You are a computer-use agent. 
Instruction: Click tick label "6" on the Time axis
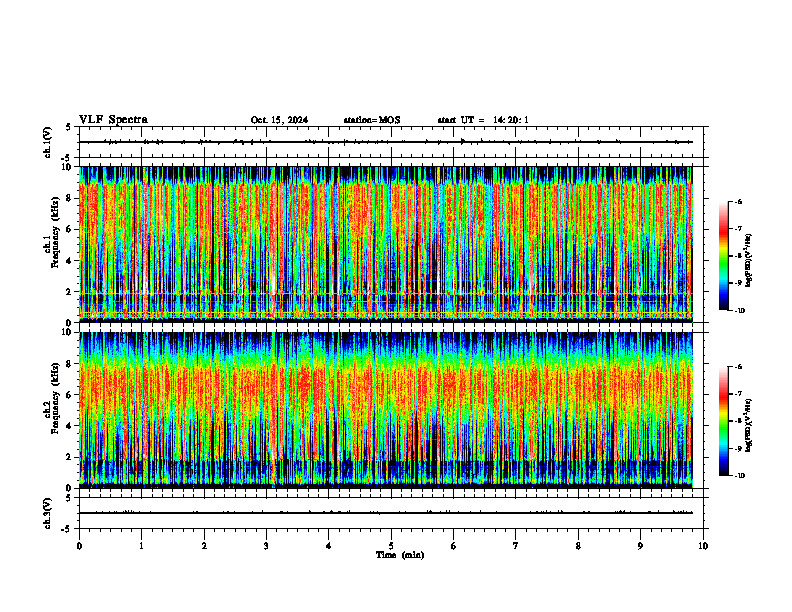[454, 546]
